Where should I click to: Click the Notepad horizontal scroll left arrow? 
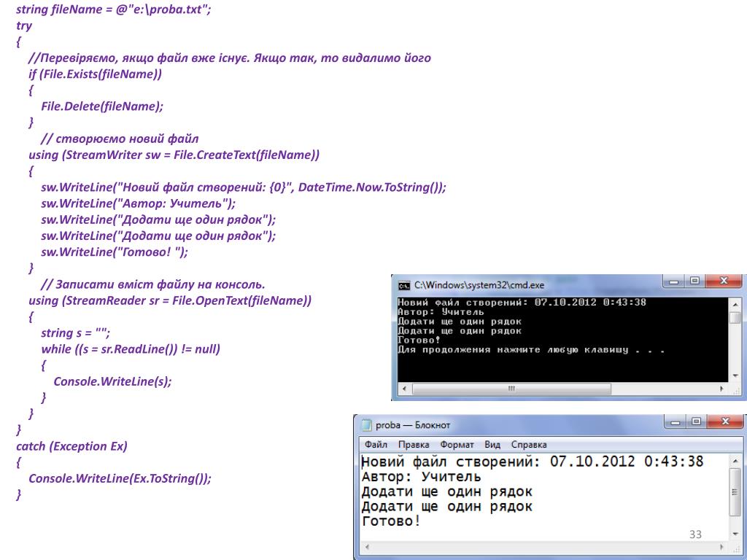pos(367,547)
